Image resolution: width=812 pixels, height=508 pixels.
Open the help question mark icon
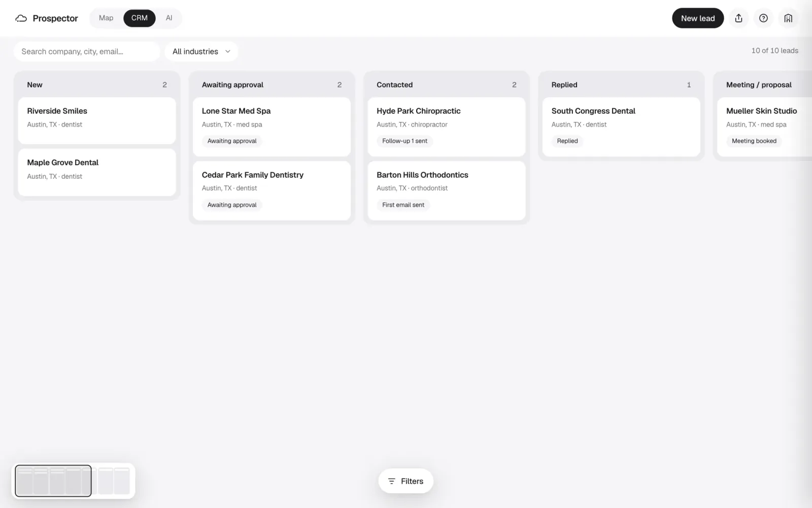coord(763,18)
